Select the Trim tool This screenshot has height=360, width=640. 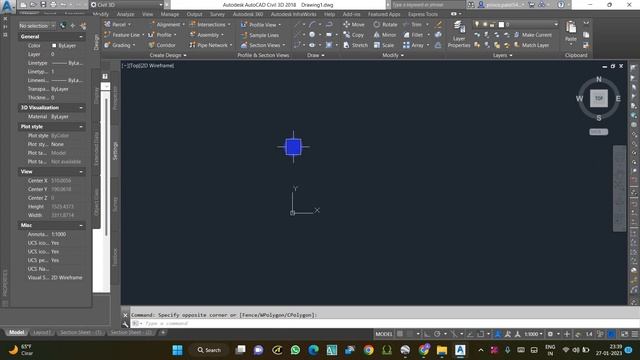[x=412, y=24]
